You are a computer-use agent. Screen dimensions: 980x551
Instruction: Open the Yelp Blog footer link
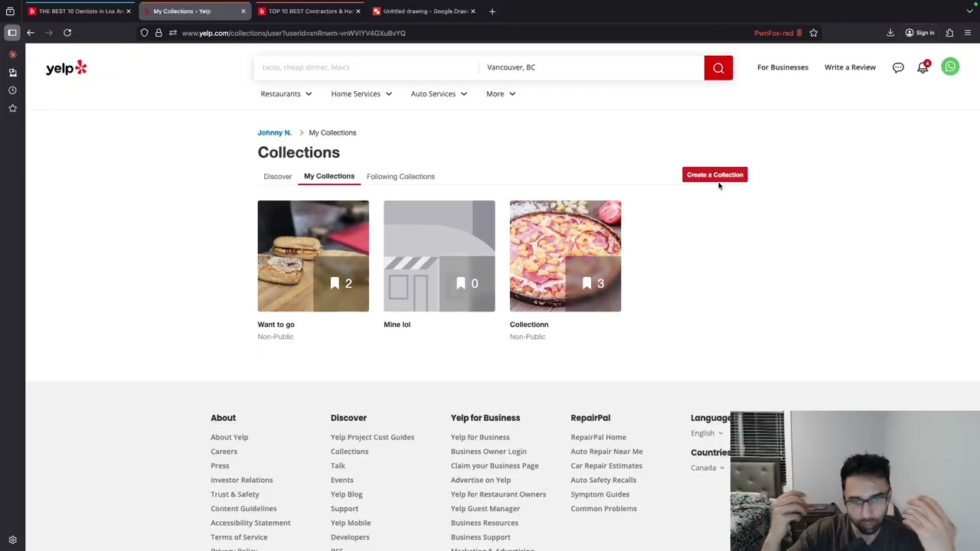[x=347, y=494]
